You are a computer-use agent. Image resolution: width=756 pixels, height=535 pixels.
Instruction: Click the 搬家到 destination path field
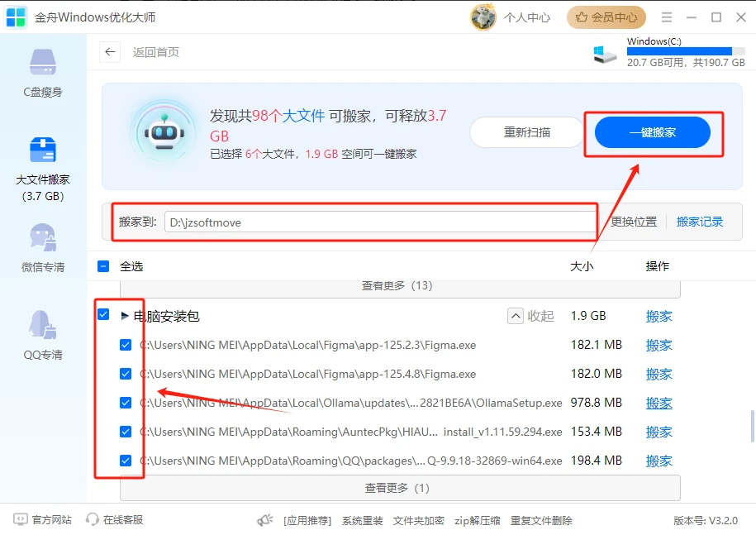point(380,222)
